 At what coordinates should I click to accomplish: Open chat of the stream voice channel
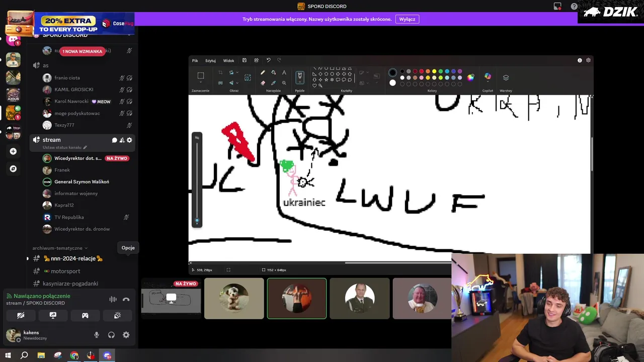tap(114, 140)
